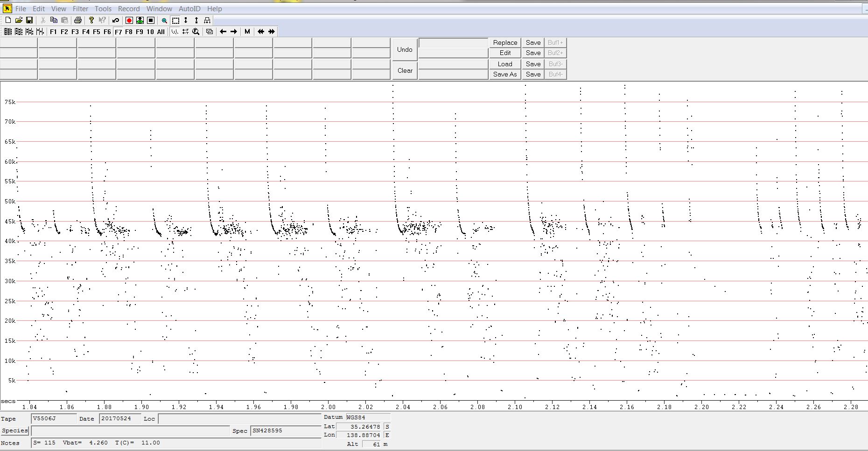Select the All time scale button
This screenshot has height=451, width=868.
[x=161, y=32]
